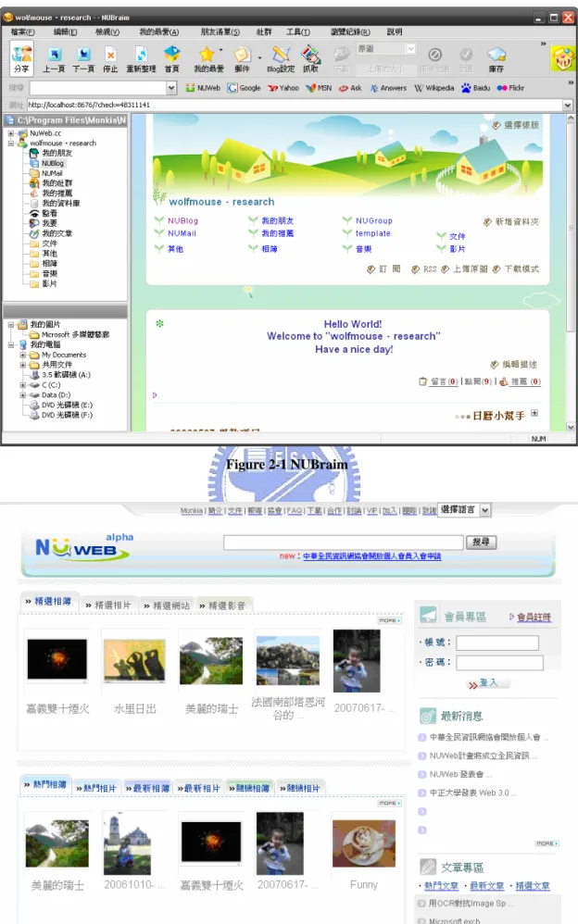578x924 pixels.
Task: Select NUMail in the left tree
Action: [52, 173]
